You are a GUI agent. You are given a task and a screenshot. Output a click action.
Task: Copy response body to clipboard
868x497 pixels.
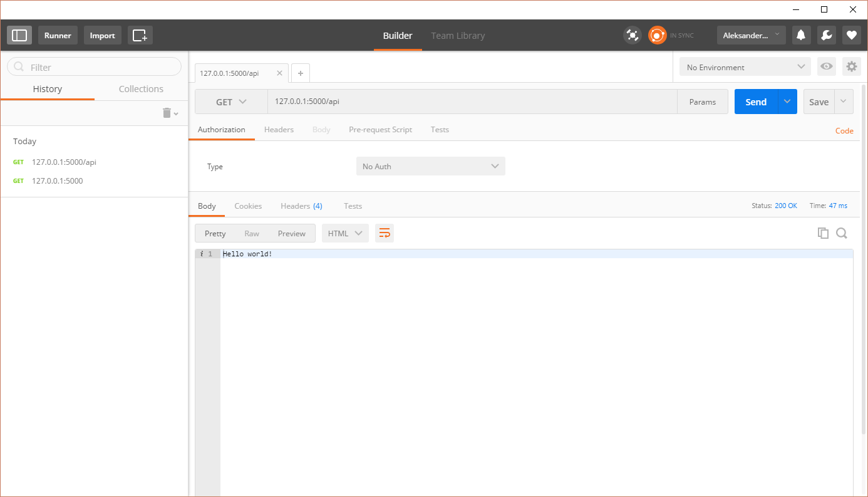point(823,233)
